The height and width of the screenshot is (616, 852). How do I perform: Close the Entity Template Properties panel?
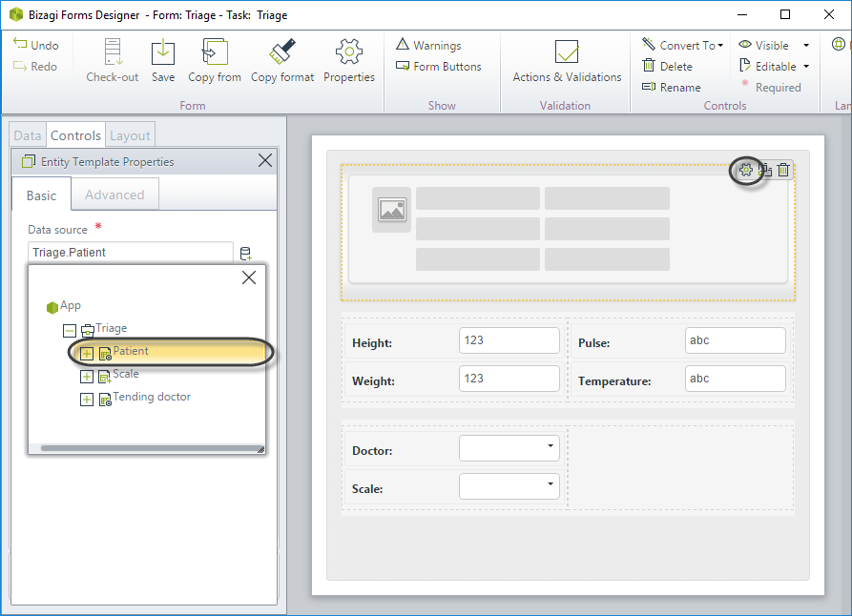pos(265,160)
